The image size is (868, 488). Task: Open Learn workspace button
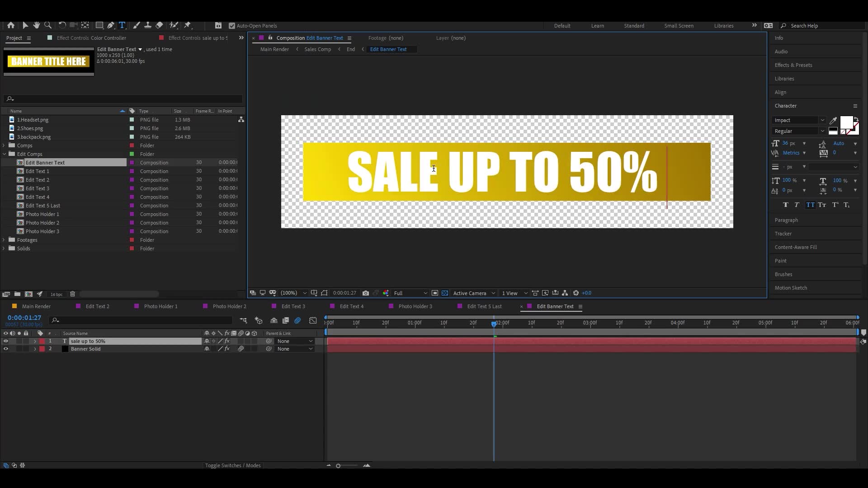pyautogui.click(x=597, y=25)
